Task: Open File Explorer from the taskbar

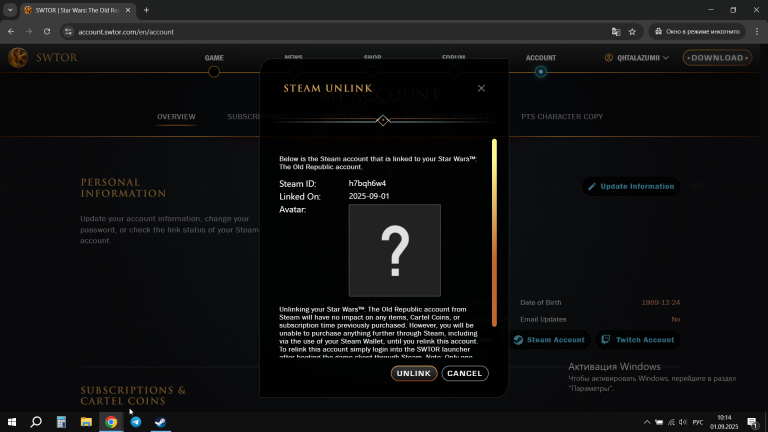Action: coord(86,422)
